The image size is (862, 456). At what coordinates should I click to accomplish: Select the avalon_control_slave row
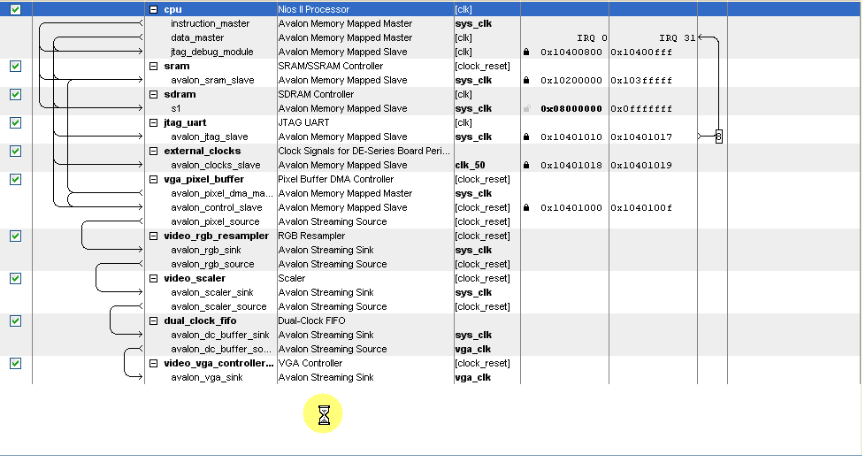[x=216, y=208]
